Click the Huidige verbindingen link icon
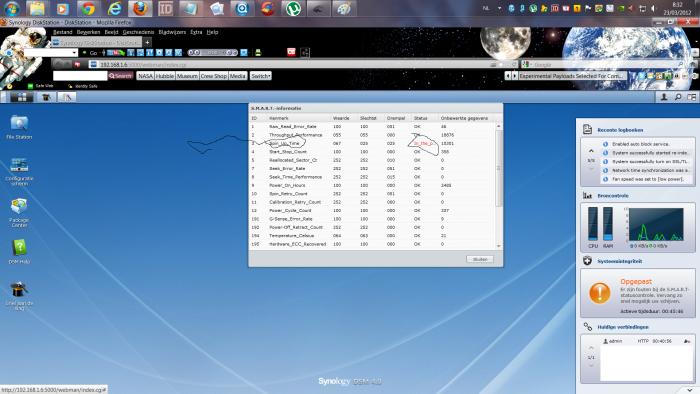Screen dimensions: 700x394 [x=588, y=327]
